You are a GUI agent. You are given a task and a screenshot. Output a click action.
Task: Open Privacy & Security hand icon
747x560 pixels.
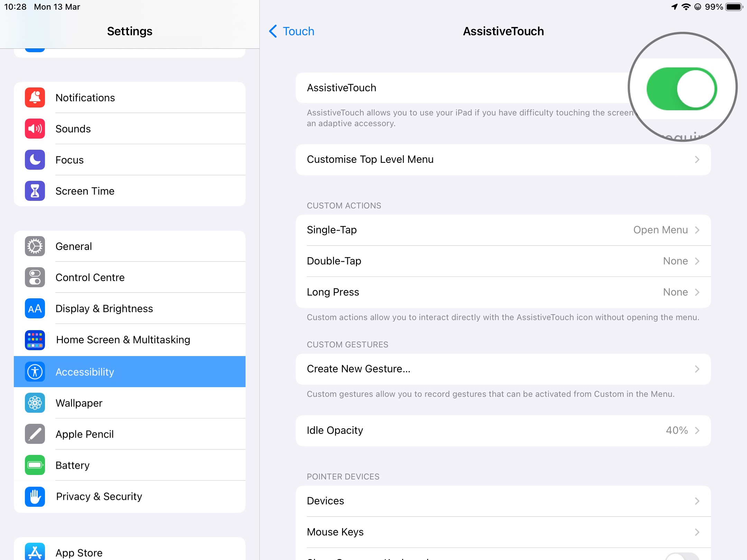[x=35, y=497]
